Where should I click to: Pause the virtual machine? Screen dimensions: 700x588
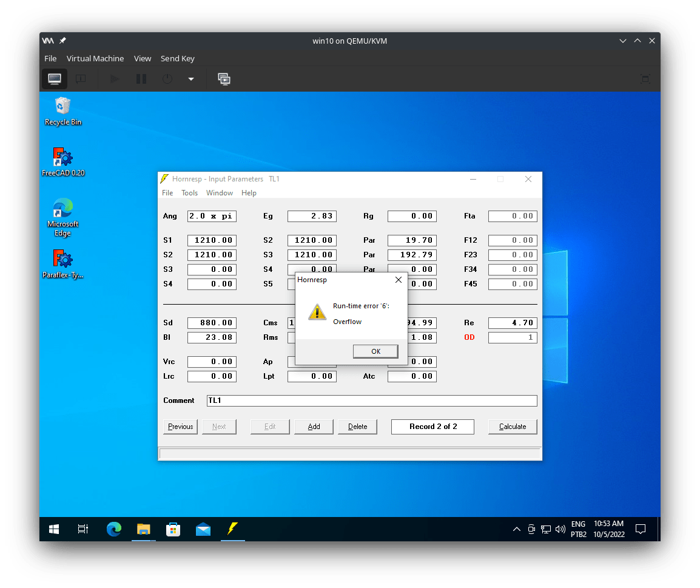[141, 79]
